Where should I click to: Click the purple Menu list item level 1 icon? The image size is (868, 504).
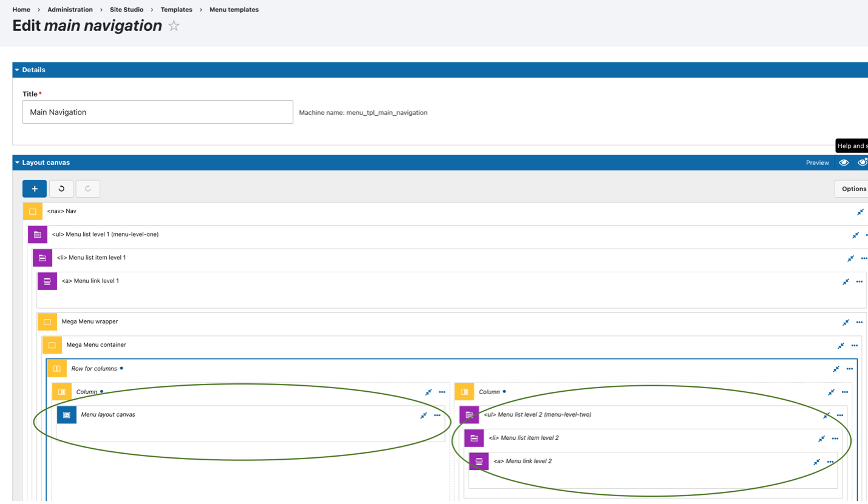(42, 258)
